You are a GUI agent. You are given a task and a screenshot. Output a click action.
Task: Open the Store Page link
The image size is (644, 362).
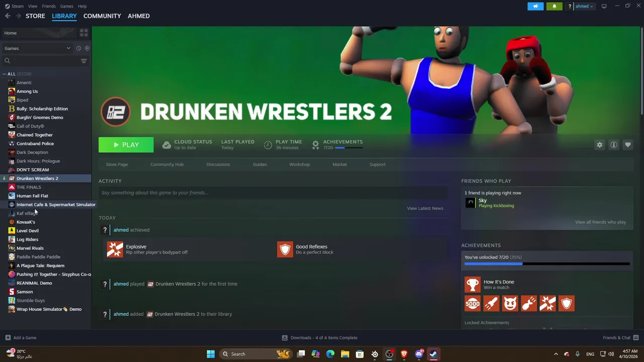(117, 164)
